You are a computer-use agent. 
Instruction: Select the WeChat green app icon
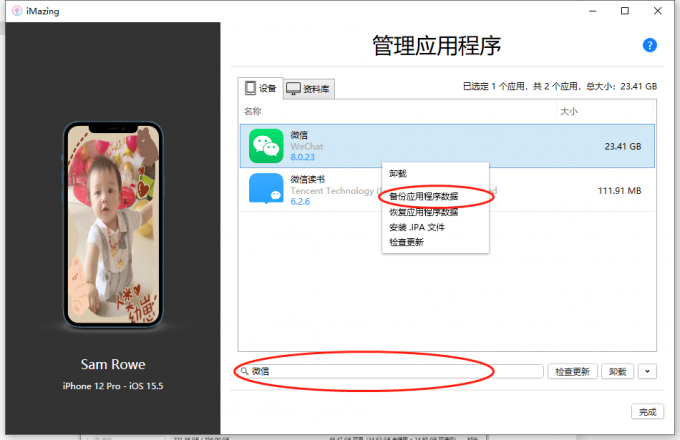[266, 146]
